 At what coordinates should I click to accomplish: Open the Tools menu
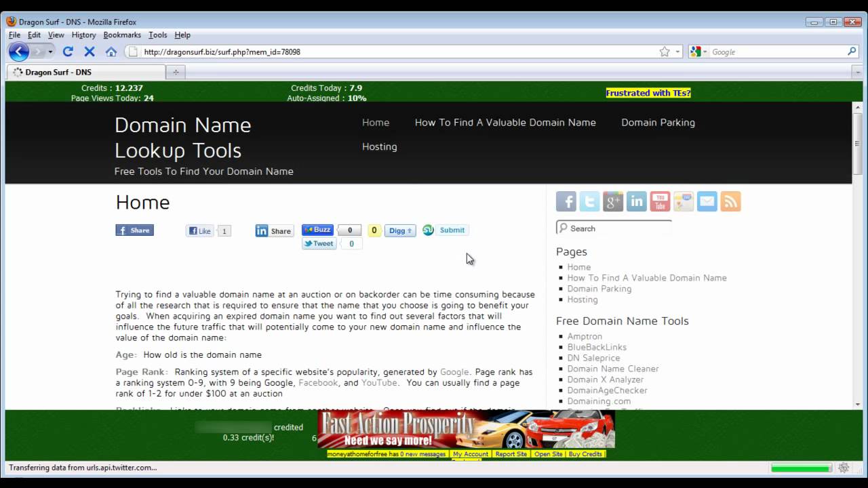pos(157,35)
